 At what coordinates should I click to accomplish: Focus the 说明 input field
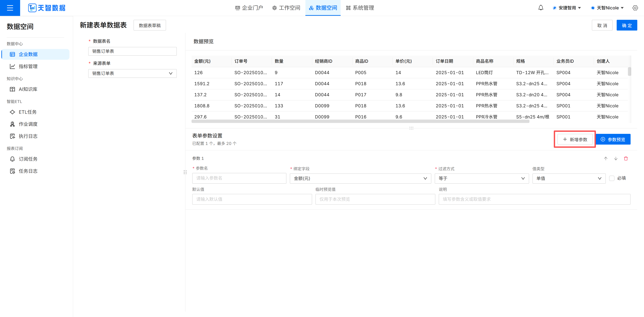534,199
